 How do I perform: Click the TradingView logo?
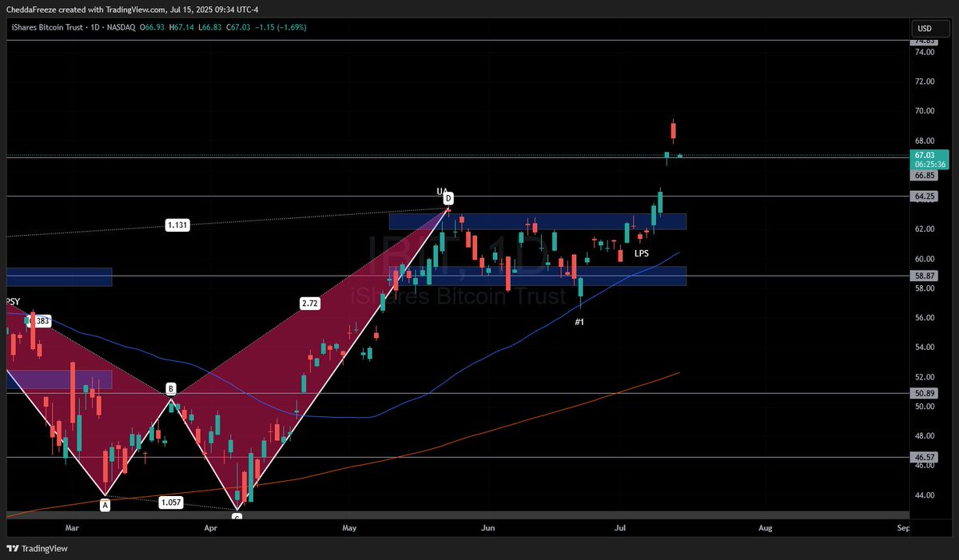tap(38, 549)
